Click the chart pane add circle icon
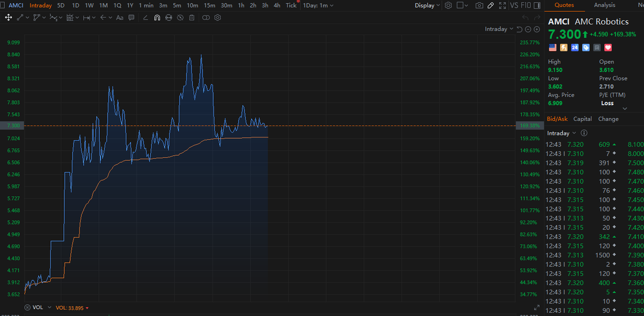The height and width of the screenshot is (316, 644). point(537,29)
